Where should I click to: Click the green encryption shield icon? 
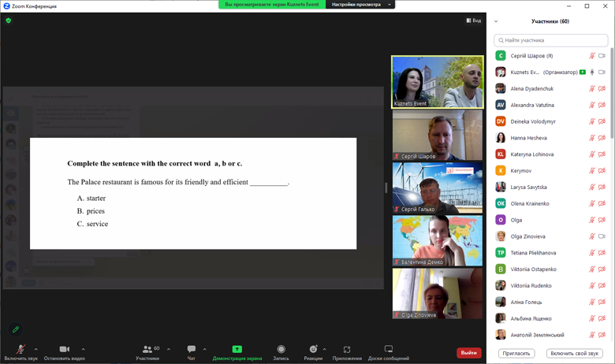pyautogui.click(x=8, y=20)
